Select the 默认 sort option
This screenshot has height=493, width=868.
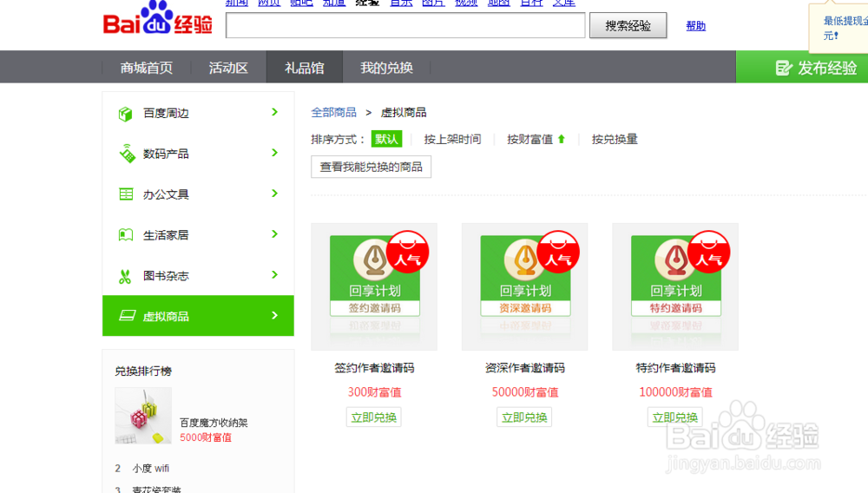click(386, 139)
